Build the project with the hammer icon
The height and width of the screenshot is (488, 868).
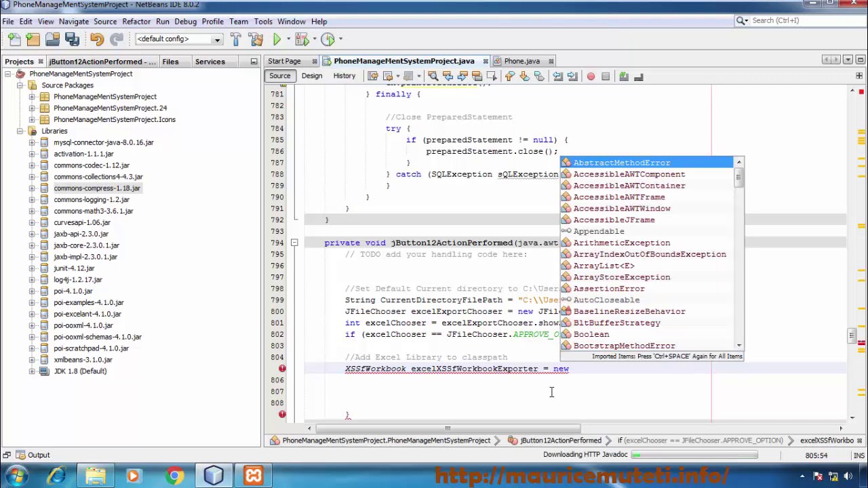(235, 39)
